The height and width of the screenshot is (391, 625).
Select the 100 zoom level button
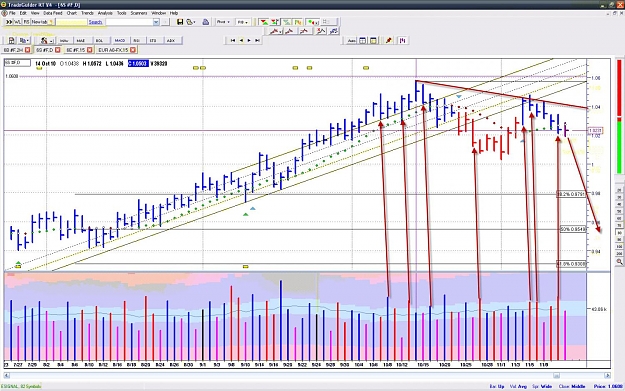pos(619,247)
